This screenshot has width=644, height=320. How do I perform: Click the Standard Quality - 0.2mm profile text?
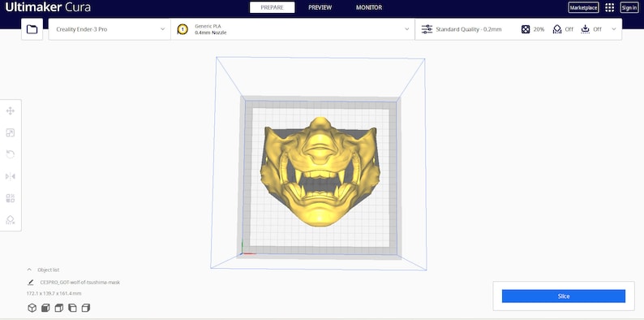tap(469, 29)
